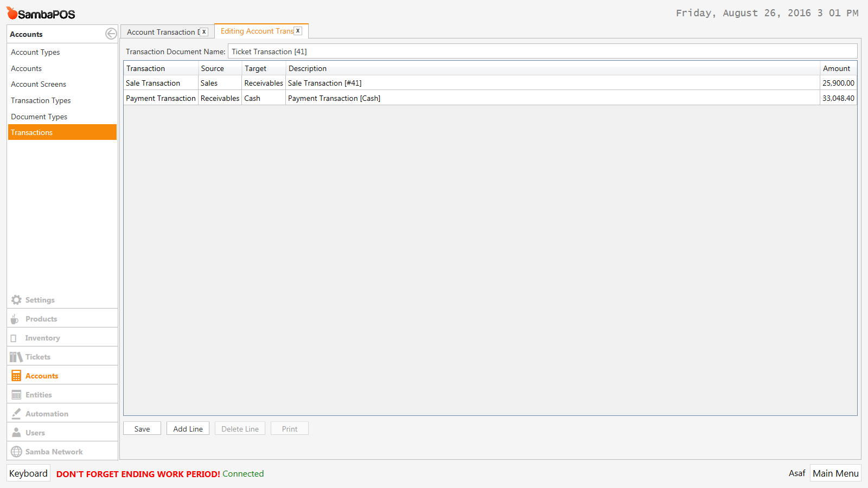Screen dimensions: 868x488
Task: Open the Samba Network section
Action: pyautogui.click(x=62, y=452)
